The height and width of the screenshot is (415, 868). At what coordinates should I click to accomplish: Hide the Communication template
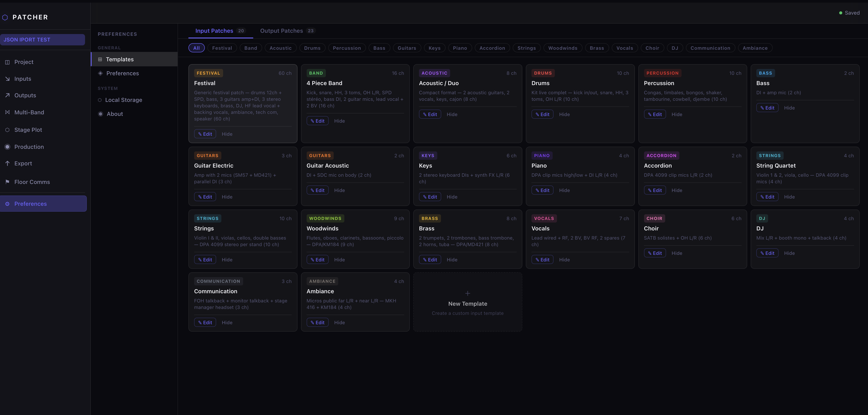227,322
